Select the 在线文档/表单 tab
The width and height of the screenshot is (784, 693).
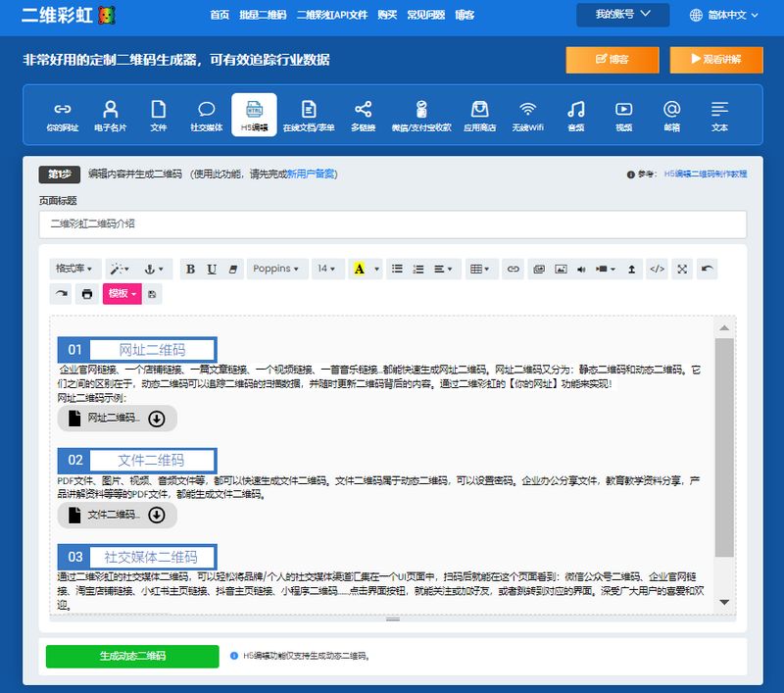(x=309, y=116)
